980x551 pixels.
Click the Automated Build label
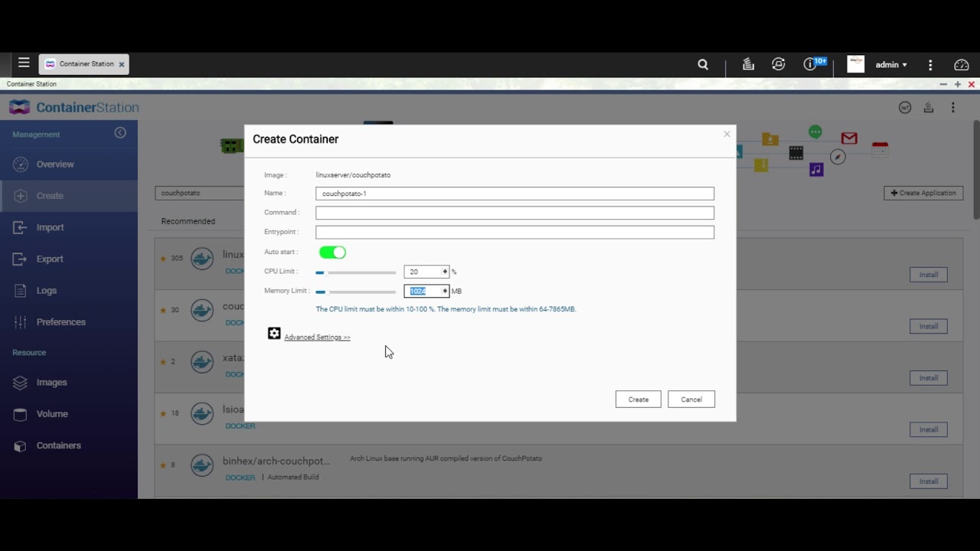click(x=292, y=478)
